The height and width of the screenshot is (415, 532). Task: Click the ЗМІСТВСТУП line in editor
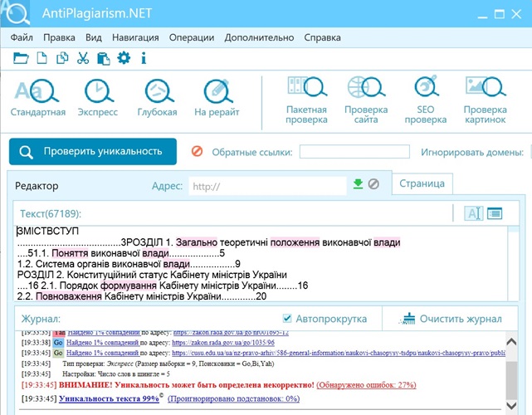coord(48,231)
